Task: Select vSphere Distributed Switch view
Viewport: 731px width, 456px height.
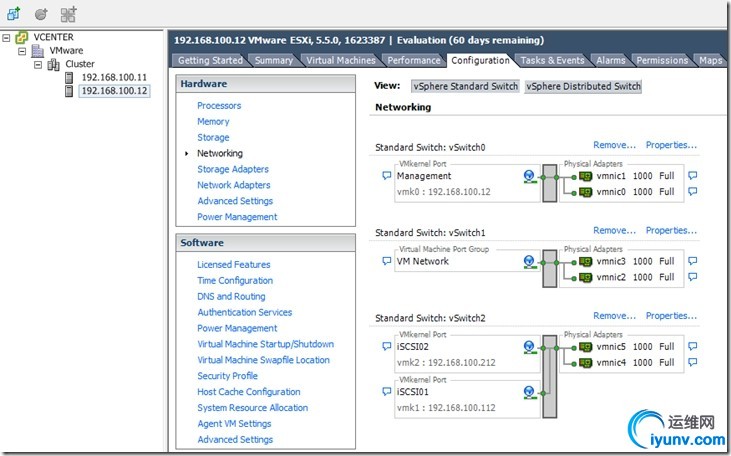Action: pos(583,86)
